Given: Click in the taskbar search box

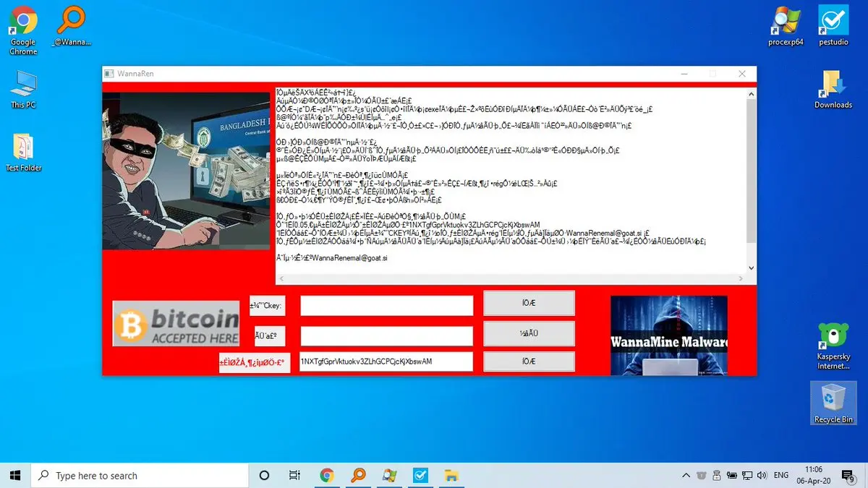Looking at the screenshot, I should pos(140,475).
